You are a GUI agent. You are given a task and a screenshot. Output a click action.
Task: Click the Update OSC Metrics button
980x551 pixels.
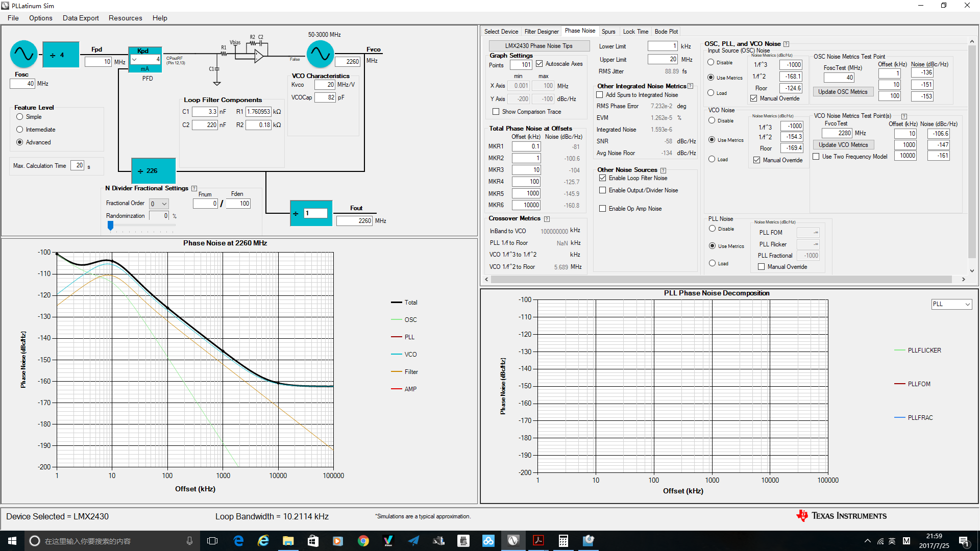pos(843,92)
